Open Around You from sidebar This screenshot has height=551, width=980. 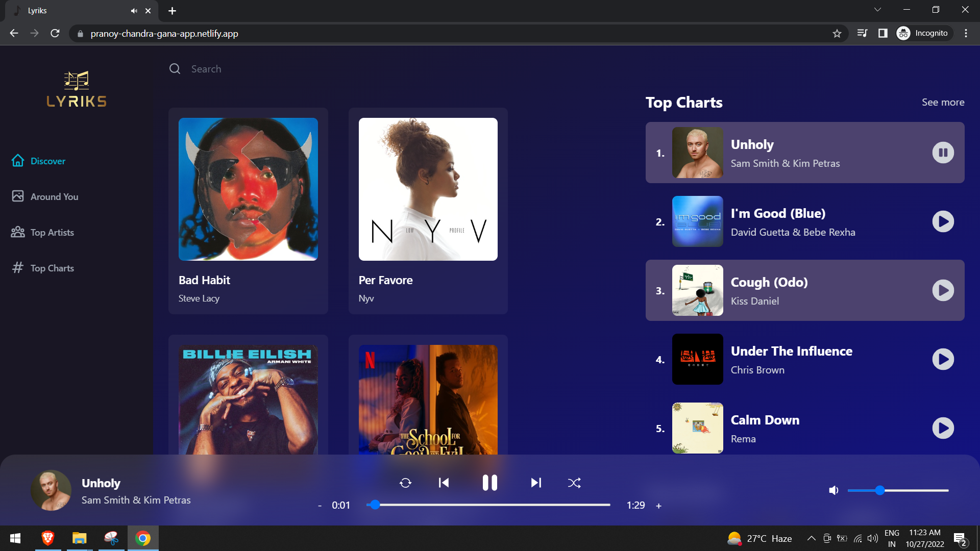point(54,196)
